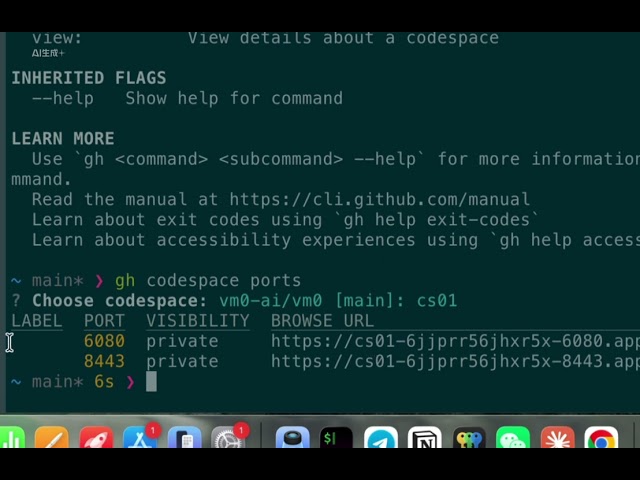Launch the red rocket app in the dock

[x=96, y=437]
